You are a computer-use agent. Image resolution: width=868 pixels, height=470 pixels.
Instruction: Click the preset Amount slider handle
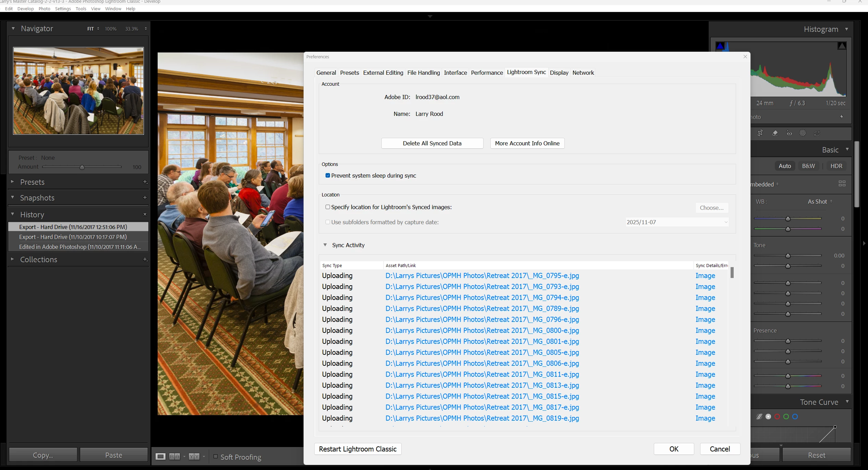click(82, 167)
